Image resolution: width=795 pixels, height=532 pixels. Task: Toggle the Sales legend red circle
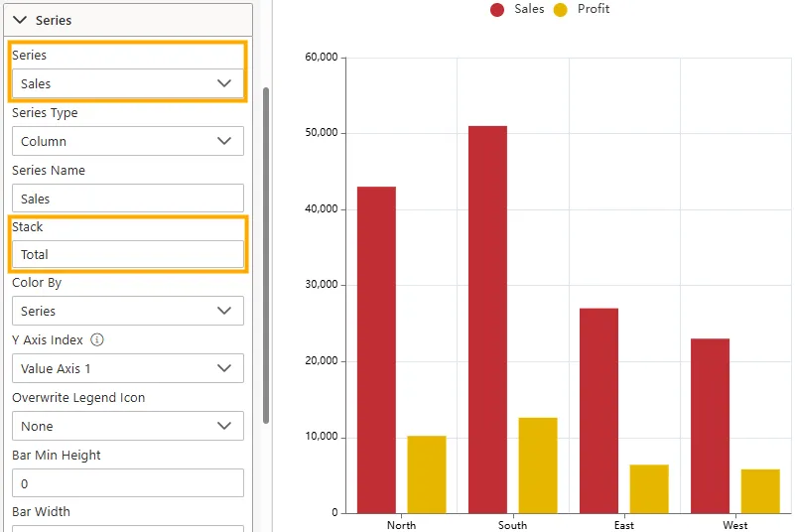[497, 10]
